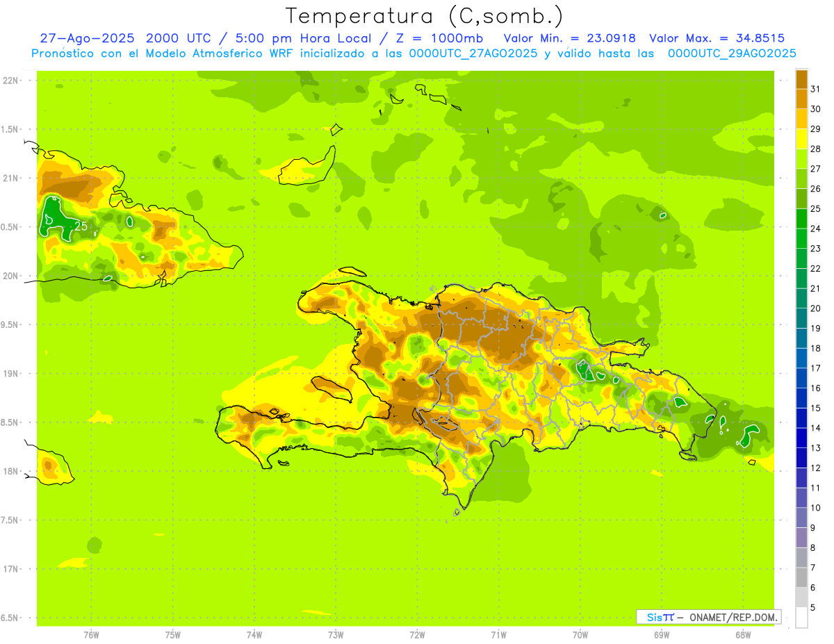The width and height of the screenshot is (834, 644).
Task: Select the date text "27-Ago-2025"
Action: coord(88,38)
